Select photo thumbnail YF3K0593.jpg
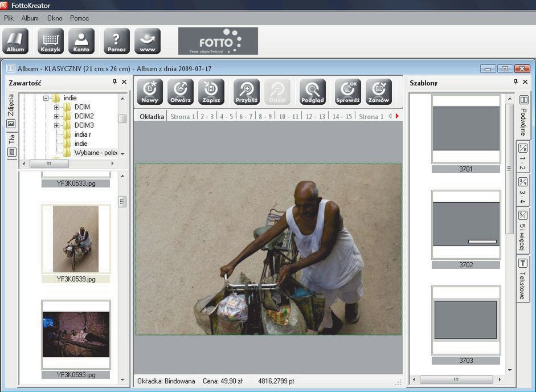536x392 pixels. click(x=76, y=334)
